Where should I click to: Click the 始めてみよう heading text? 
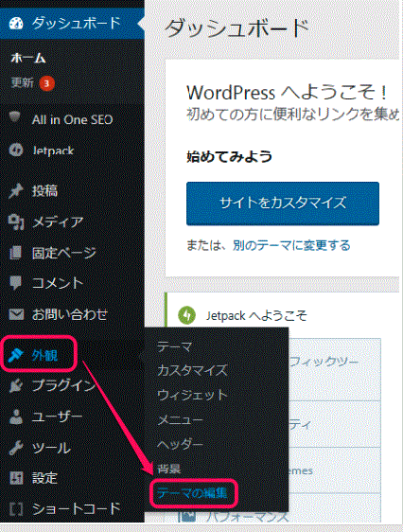(x=229, y=157)
